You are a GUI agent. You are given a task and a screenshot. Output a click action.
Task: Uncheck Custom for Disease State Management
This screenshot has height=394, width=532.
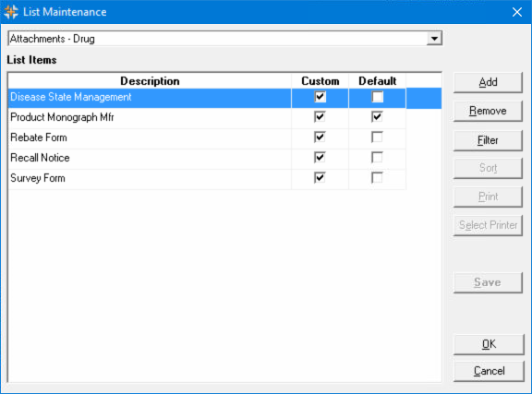pyautogui.click(x=320, y=97)
